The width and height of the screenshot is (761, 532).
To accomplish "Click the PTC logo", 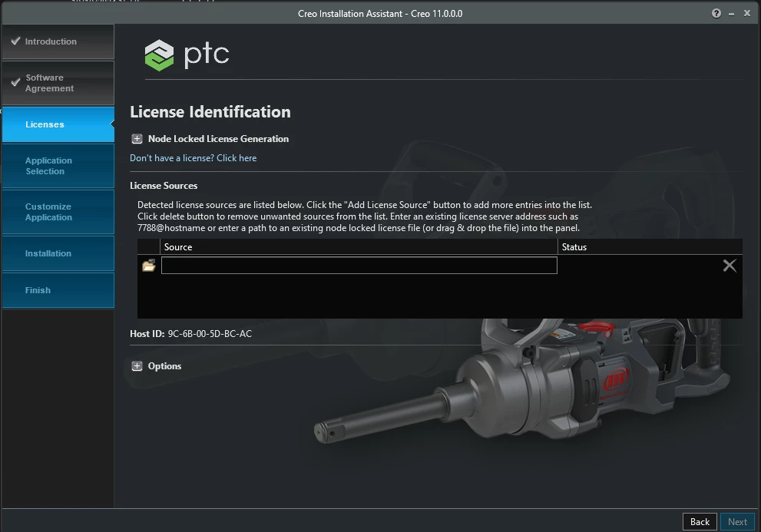I will point(187,55).
